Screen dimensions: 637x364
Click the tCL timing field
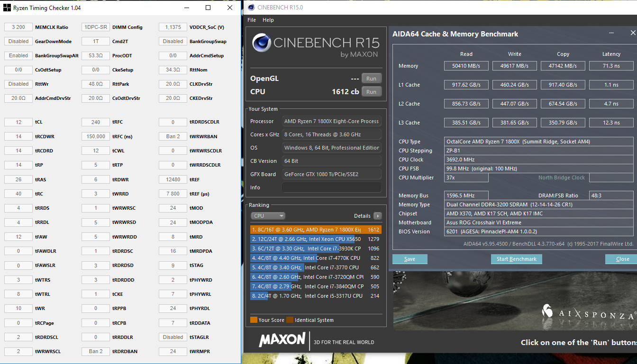[x=18, y=122]
